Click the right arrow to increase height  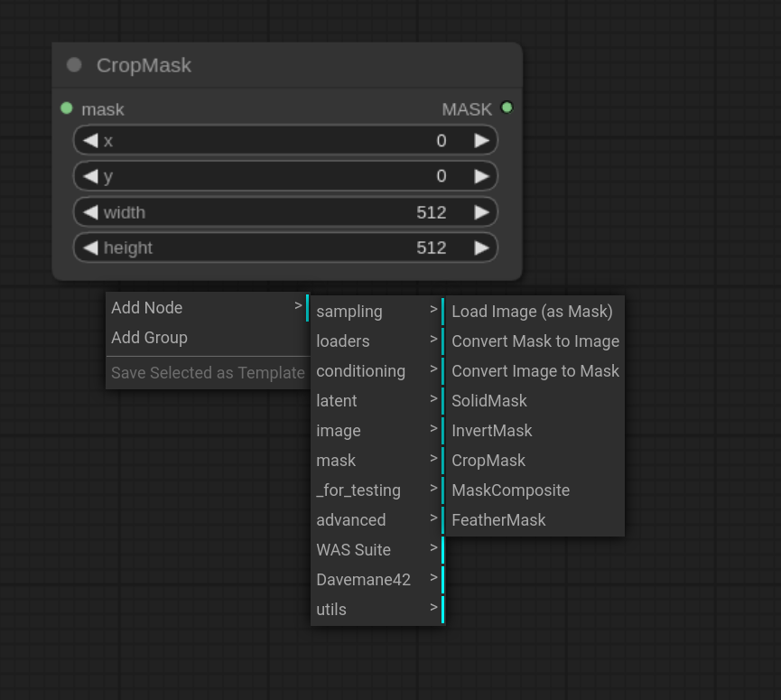click(482, 247)
